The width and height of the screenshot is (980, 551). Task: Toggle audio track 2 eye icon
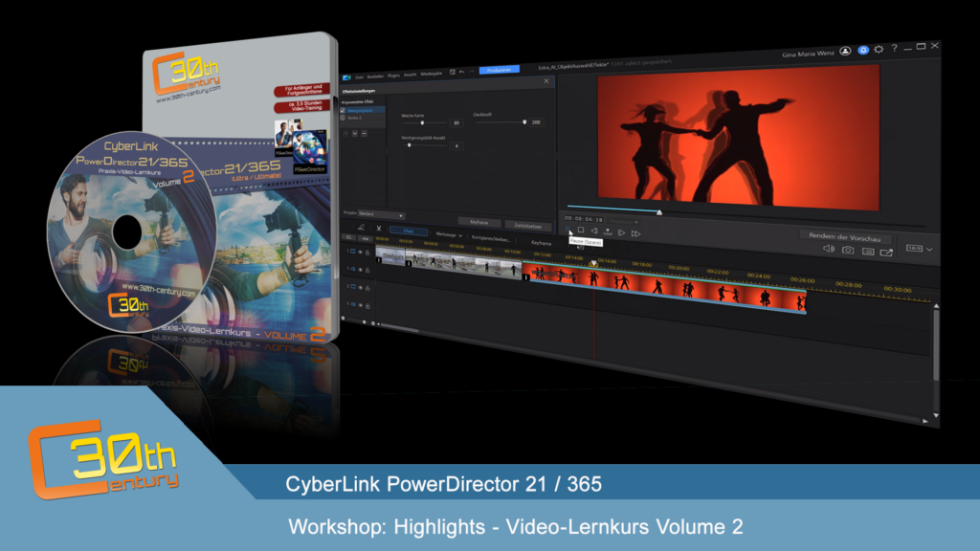[x=361, y=305]
